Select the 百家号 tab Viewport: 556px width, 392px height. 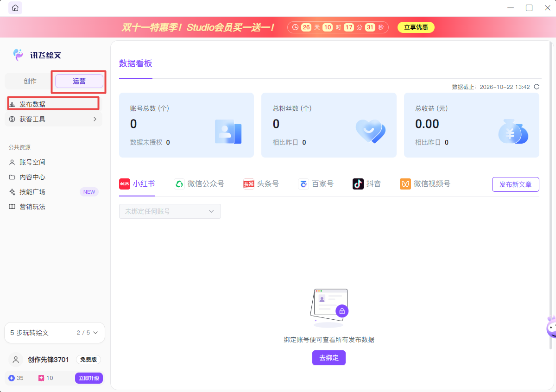(316, 184)
